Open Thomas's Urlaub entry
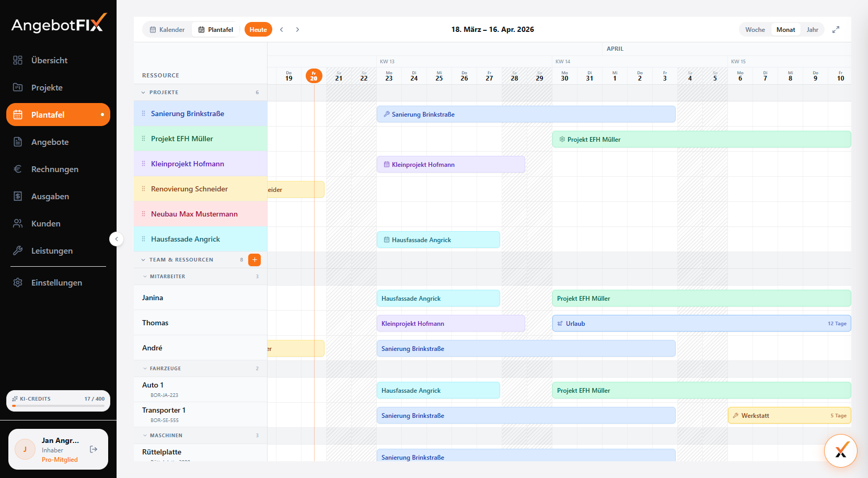This screenshot has height=478, width=868. click(x=701, y=324)
